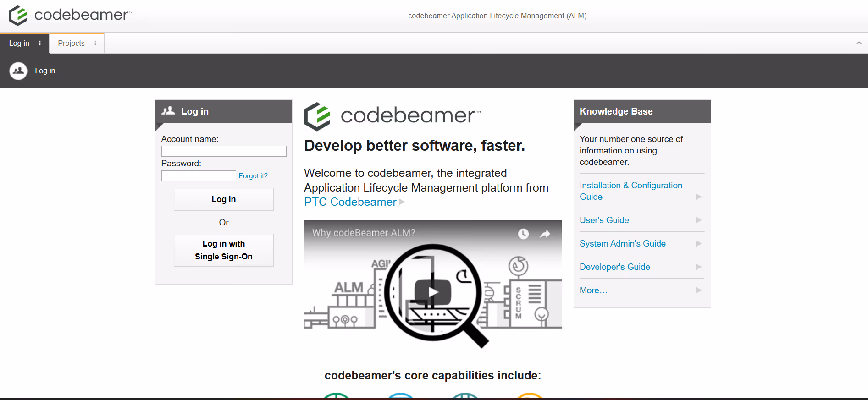Viewport: 868px width, 400px height.
Task: Click the arrow beside Developer's Guide
Action: click(x=699, y=267)
